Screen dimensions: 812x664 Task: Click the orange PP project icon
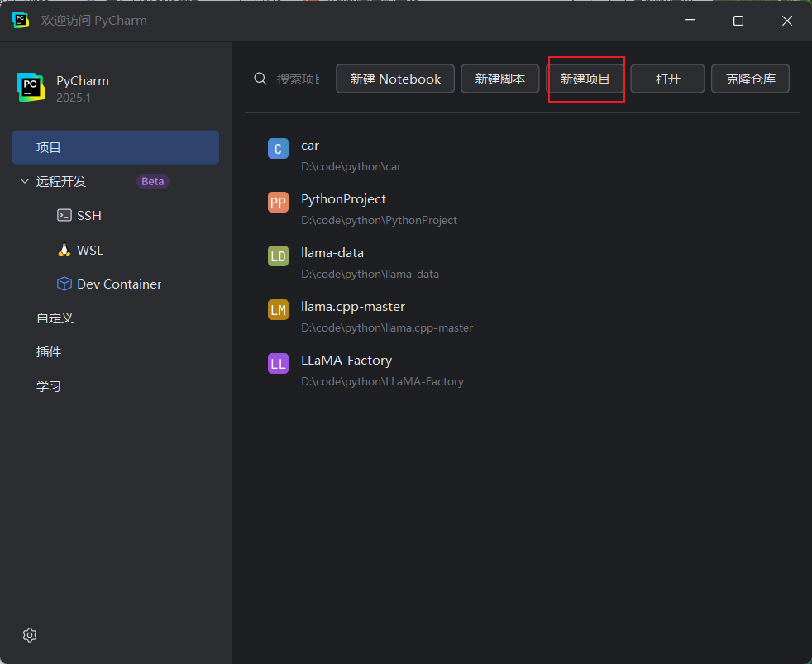point(278,203)
